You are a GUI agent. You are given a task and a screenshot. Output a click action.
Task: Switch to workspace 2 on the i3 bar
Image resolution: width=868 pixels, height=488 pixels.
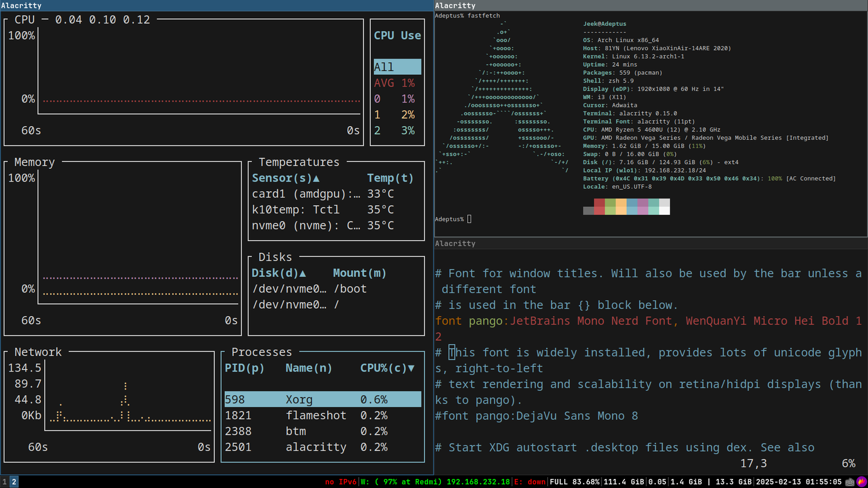[x=13, y=482]
